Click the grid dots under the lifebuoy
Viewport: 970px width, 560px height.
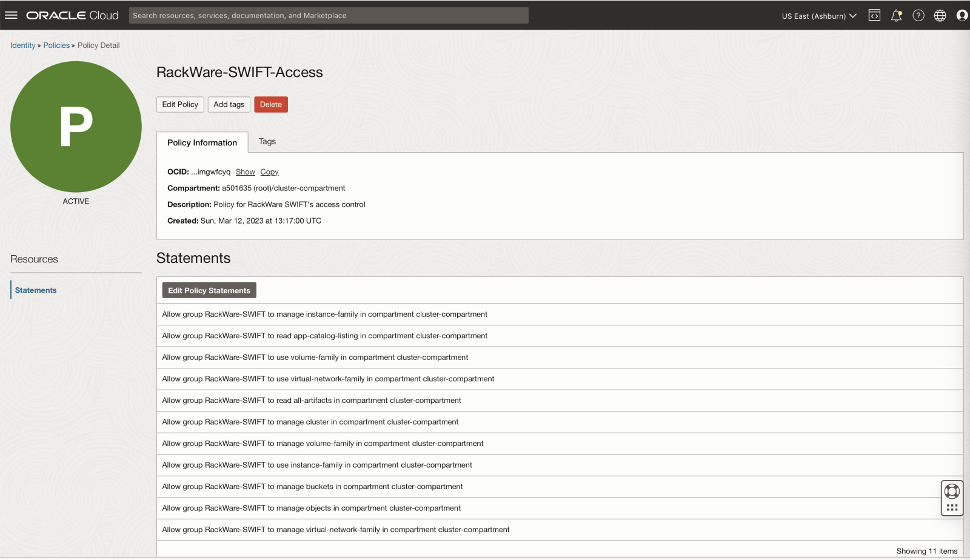[952, 508]
